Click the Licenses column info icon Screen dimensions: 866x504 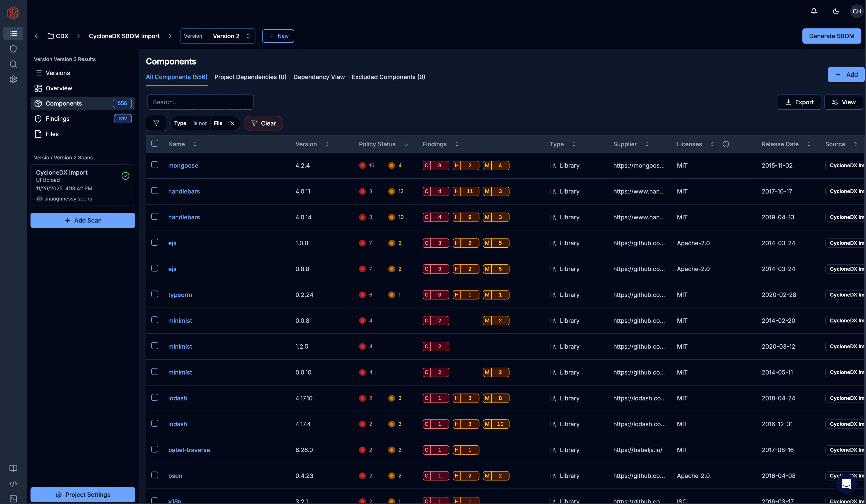point(726,144)
